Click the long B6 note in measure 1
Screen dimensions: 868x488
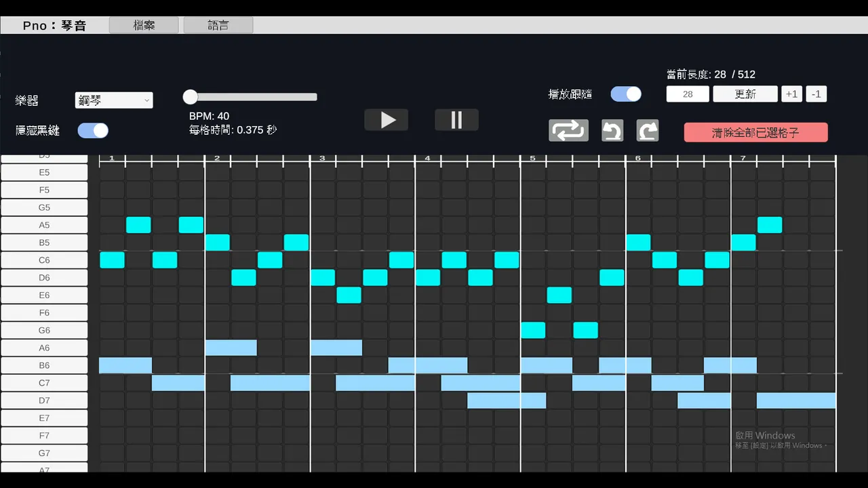click(x=125, y=365)
